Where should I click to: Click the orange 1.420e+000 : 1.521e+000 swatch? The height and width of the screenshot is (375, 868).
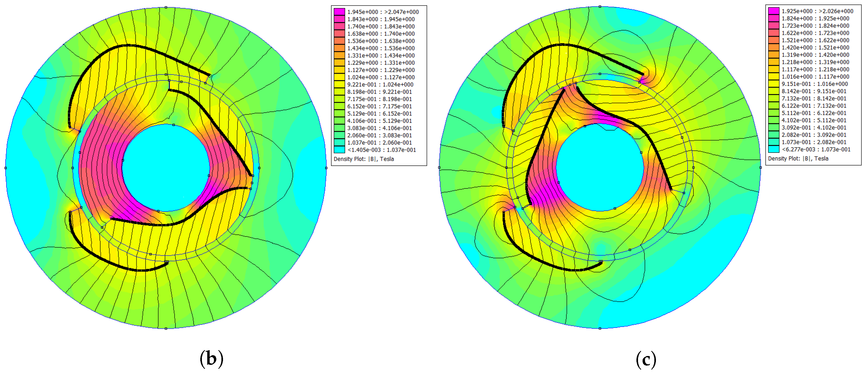[774, 48]
